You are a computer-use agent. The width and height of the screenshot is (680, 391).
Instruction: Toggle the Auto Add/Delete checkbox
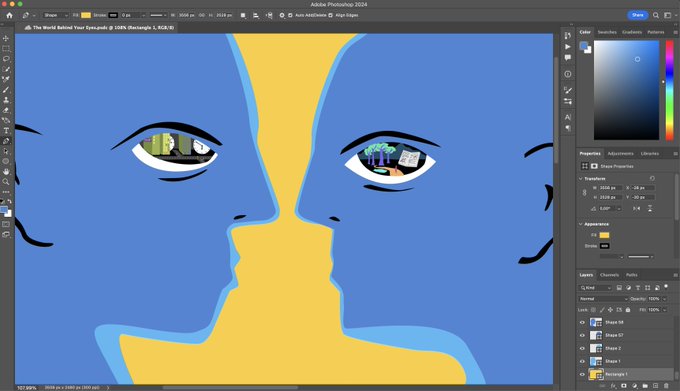[290, 15]
